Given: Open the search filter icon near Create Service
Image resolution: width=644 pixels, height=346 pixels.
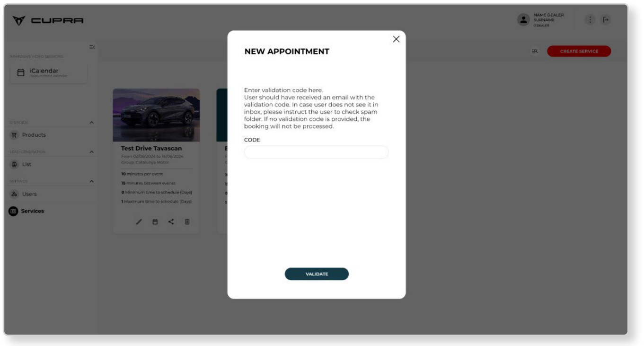Looking at the screenshot, I should [x=535, y=51].
